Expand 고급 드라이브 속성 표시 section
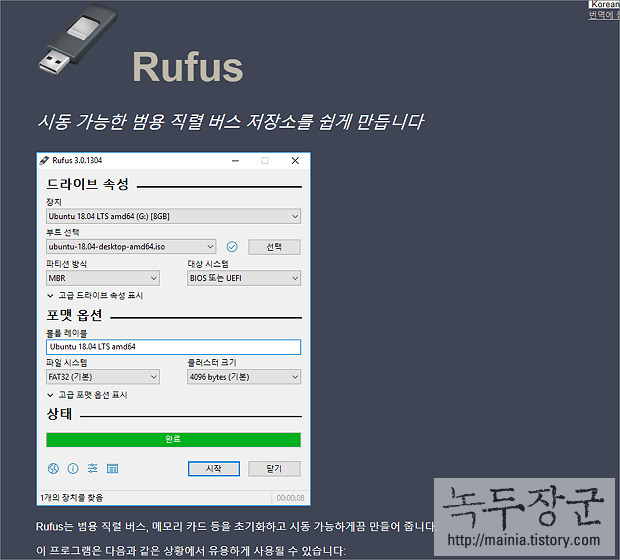Viewport: 620px width, 560px height. click(95, 295)
